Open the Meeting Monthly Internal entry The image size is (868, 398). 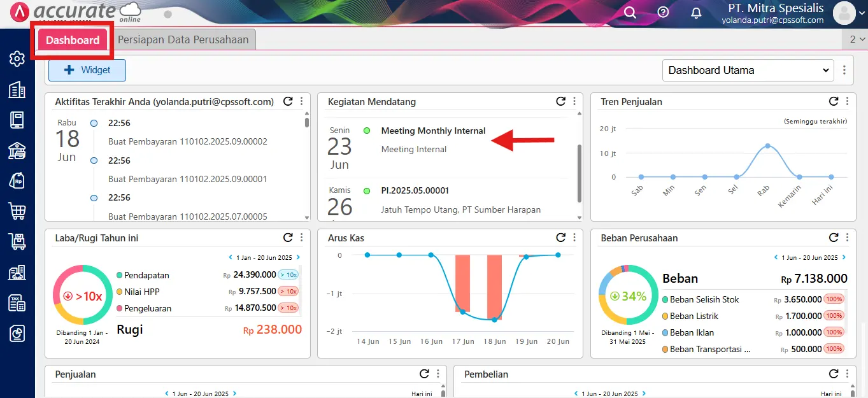click(433, 131)
